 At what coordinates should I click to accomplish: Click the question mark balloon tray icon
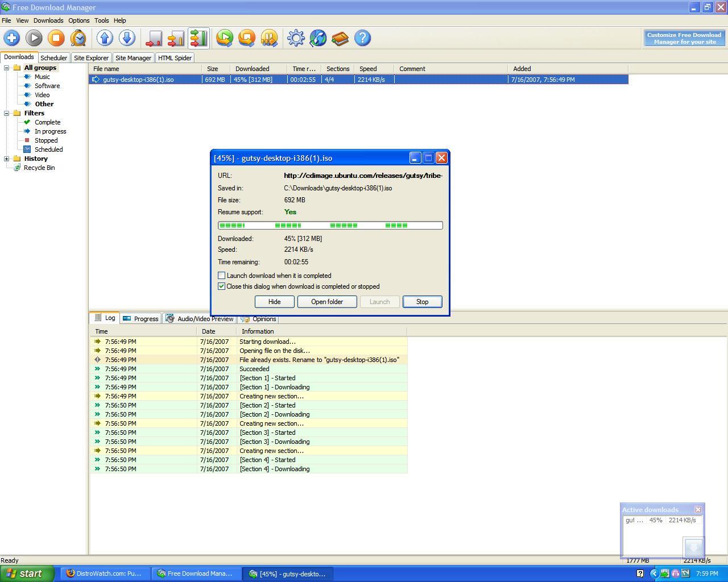[x=640, y=573]
